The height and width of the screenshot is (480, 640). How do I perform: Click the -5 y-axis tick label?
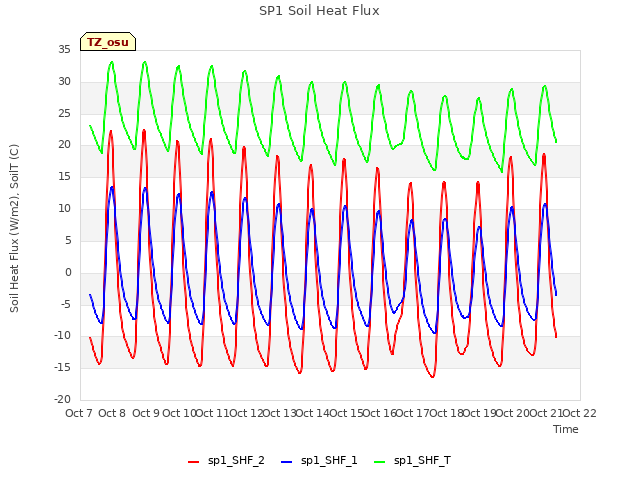tap(65, 304)
